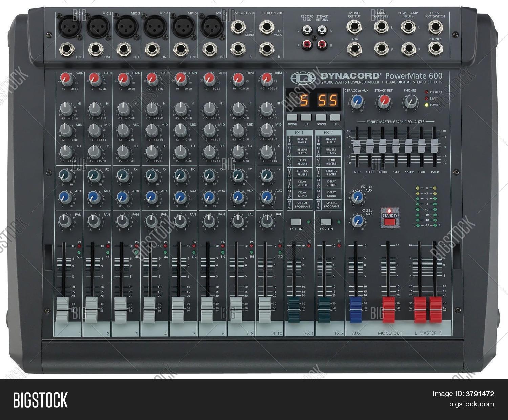Click the 'PowerMate 600' model label
This screenshot has width=508, height=420.
tap(414, 76)
